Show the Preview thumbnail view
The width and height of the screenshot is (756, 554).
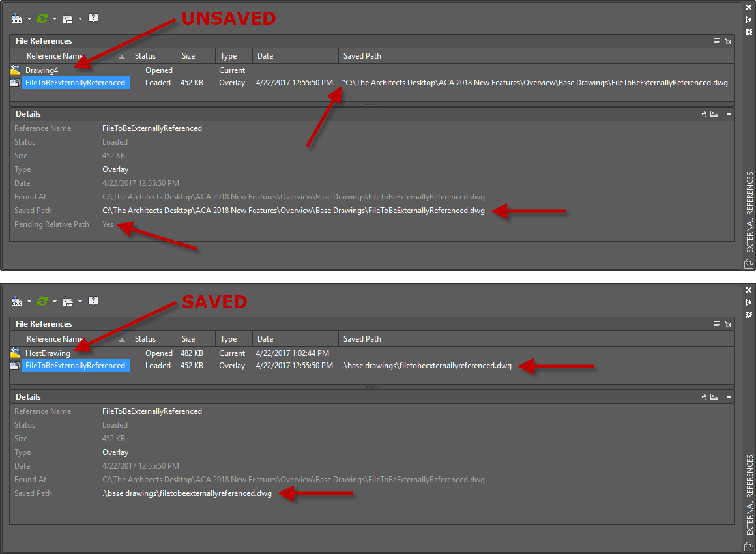714,113
